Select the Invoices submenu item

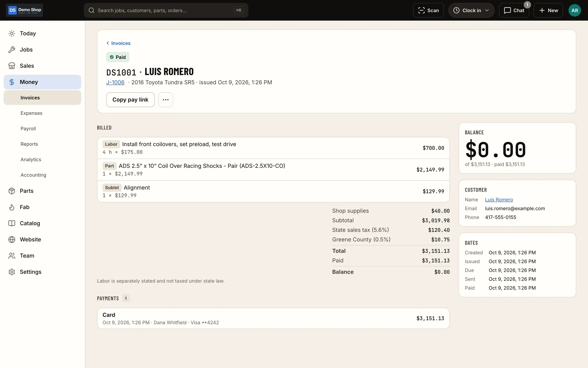click(x=42, y=98)
